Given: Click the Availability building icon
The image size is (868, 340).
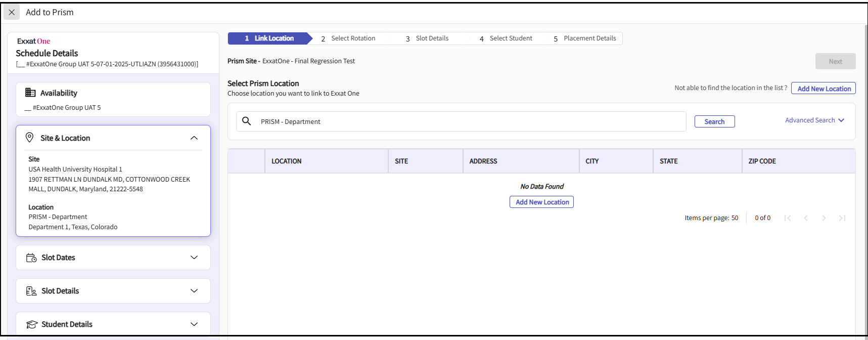Looking at the screenshot, I should (x=30, y=93).
